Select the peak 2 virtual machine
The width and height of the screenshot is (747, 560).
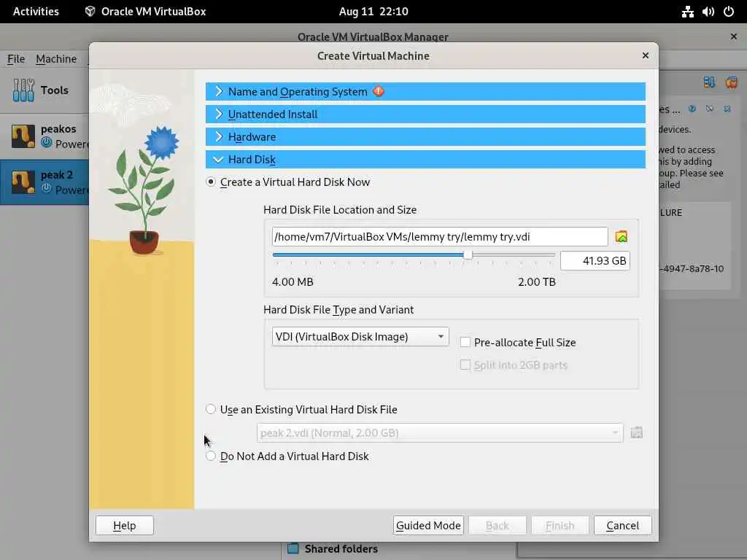45,182
